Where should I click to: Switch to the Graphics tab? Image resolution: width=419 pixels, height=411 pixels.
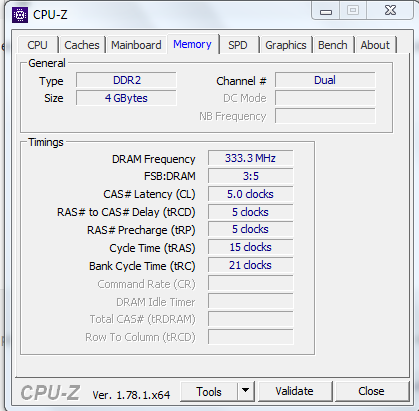tap(286, 45)
